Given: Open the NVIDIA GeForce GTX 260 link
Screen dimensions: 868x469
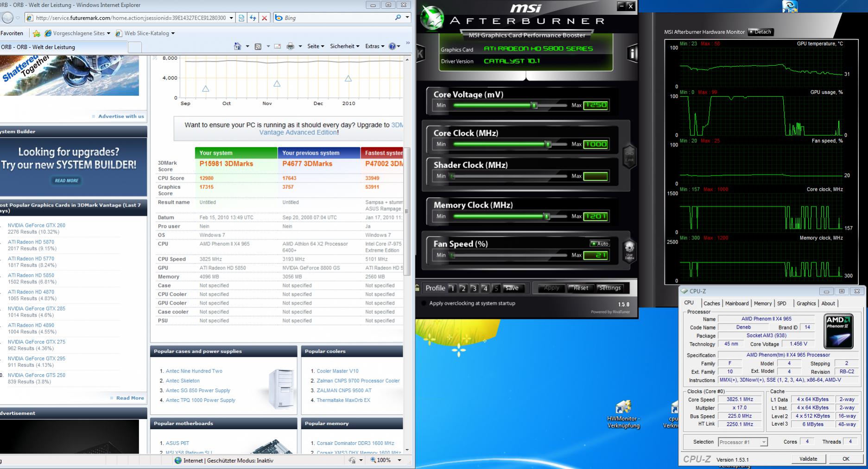Looking at the screenshot, I should (x=37, y=225).
